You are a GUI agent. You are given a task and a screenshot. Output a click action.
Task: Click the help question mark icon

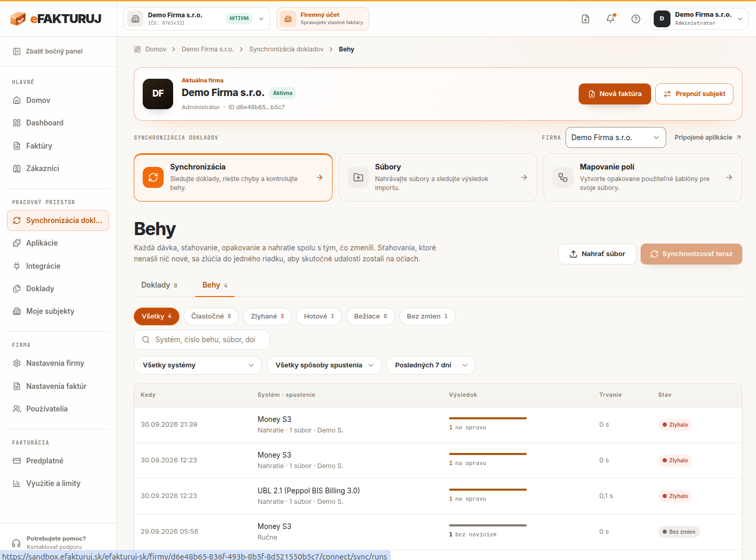[635, 19]
